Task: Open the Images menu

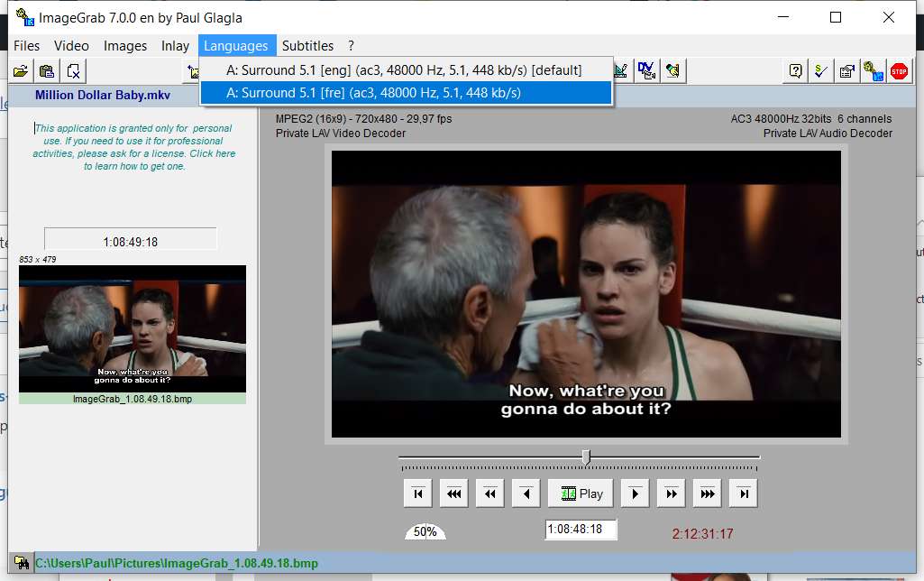Action: click(x=125, y=46)
